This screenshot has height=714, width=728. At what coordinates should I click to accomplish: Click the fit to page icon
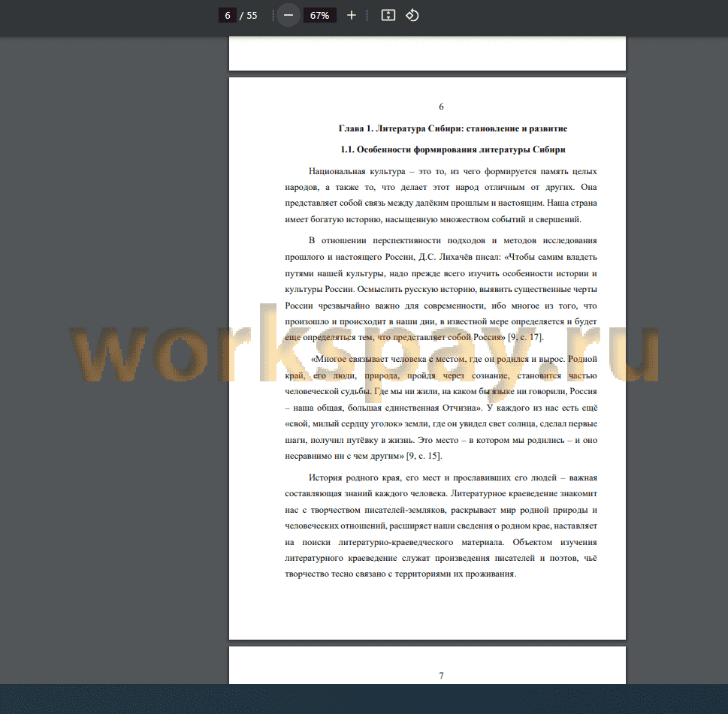click(388, 15)
